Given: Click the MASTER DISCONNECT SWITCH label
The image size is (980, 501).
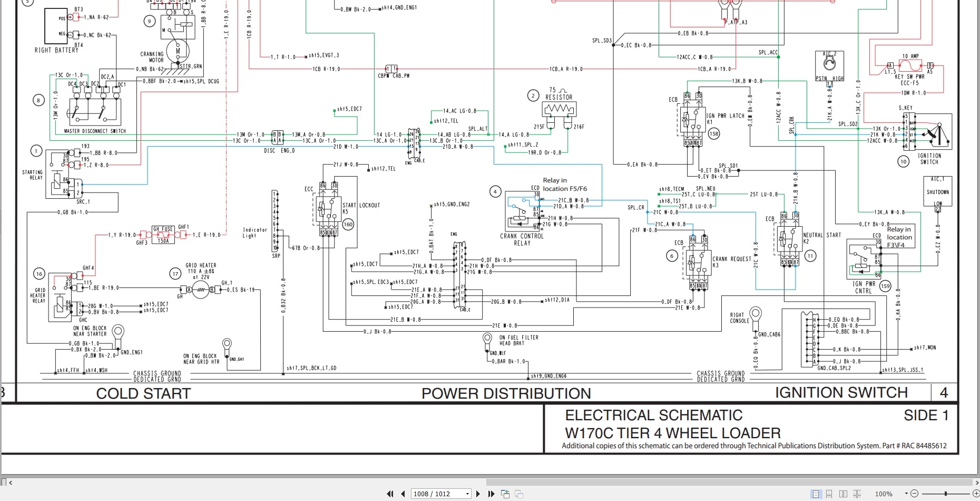Looking at the screenshot, I should click(95, 131).
